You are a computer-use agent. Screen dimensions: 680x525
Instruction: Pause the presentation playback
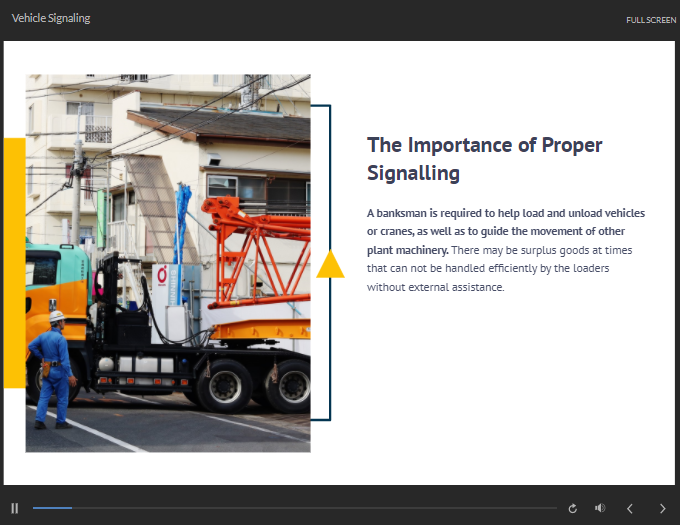pos(15,508)
